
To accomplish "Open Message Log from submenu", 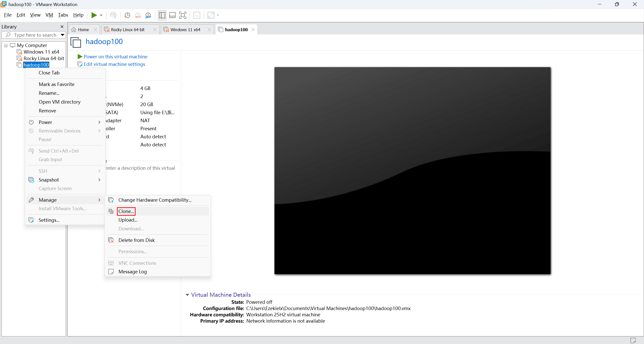I will click(x=158, y=272).
